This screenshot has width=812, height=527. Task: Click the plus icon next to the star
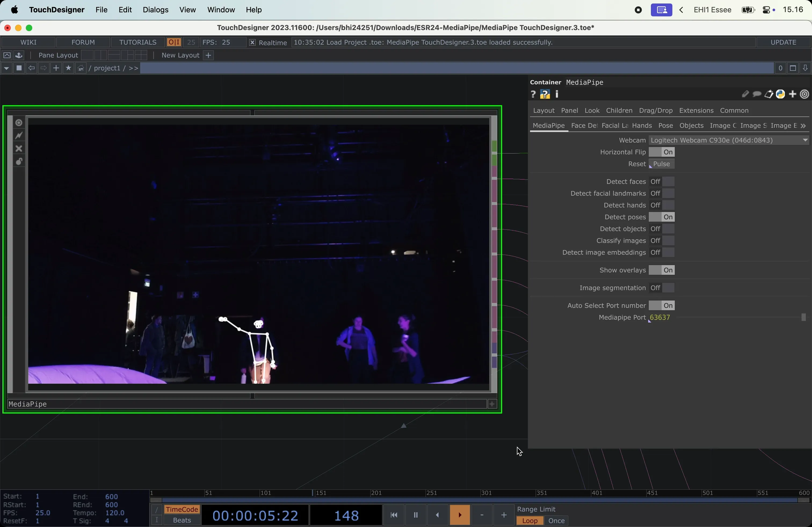56,68
